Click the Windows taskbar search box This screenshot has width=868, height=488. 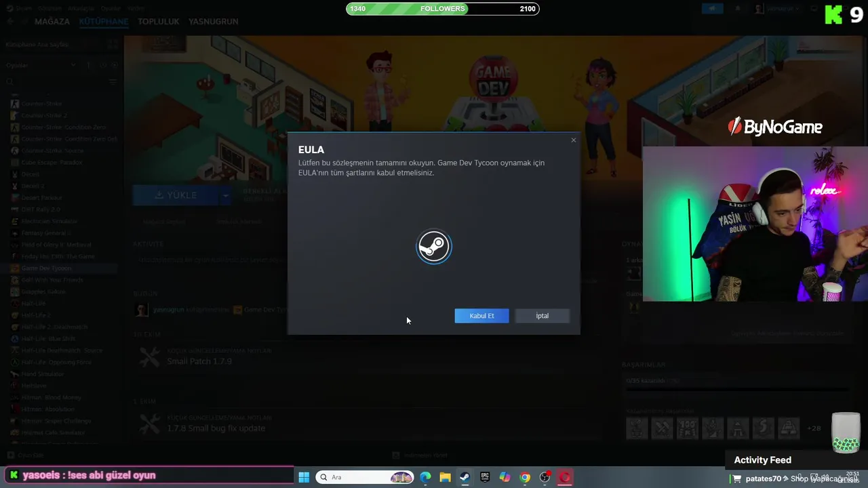tap(365, 477)
